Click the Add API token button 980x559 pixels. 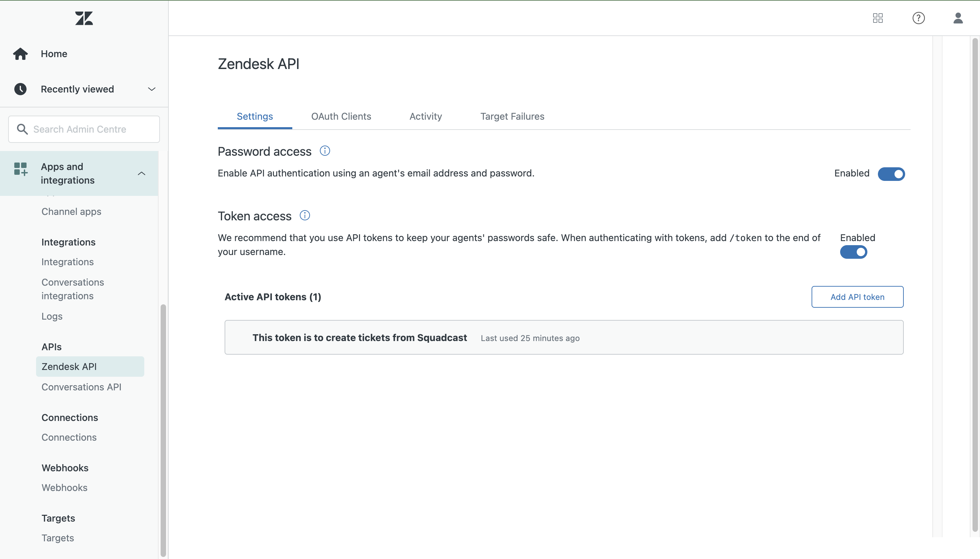[857, 297]
